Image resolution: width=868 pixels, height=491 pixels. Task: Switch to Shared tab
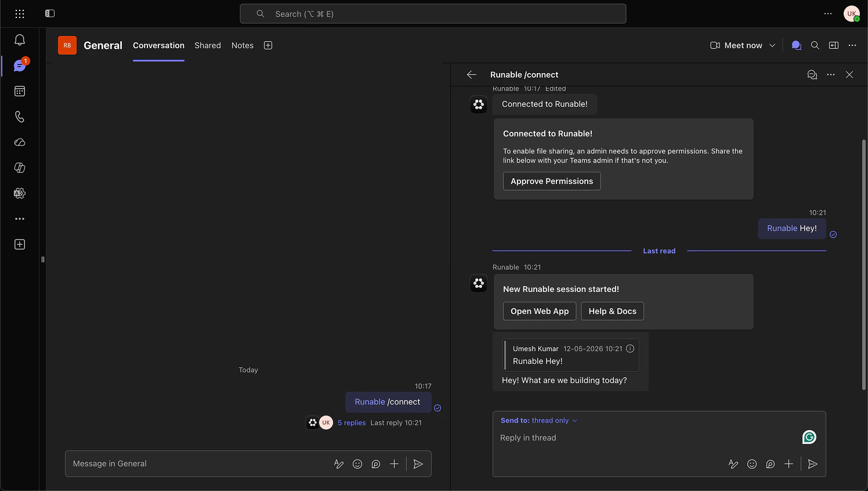[x=208, y=45]
